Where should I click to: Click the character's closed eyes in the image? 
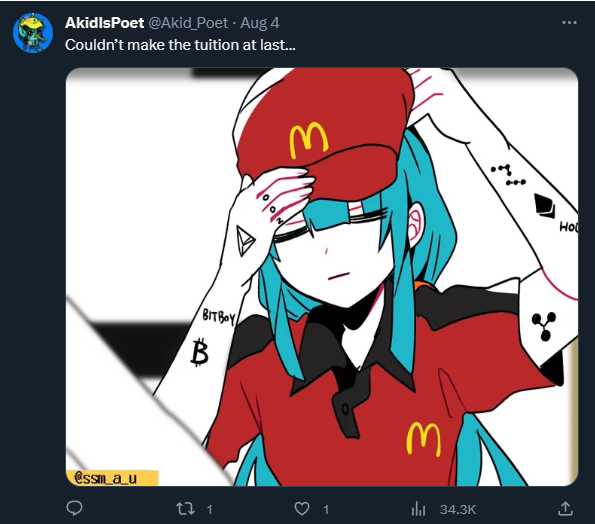[x=329, y=224]
